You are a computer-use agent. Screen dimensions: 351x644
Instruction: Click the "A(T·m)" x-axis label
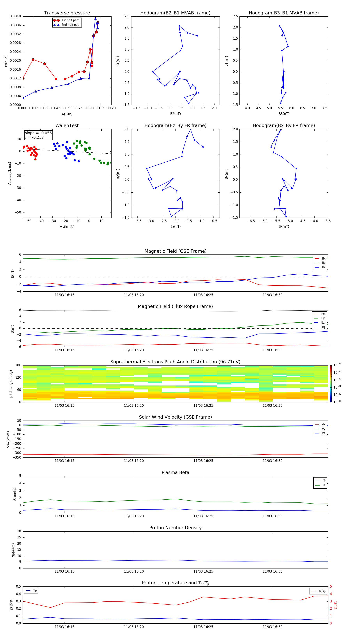[x=67, y=114]
